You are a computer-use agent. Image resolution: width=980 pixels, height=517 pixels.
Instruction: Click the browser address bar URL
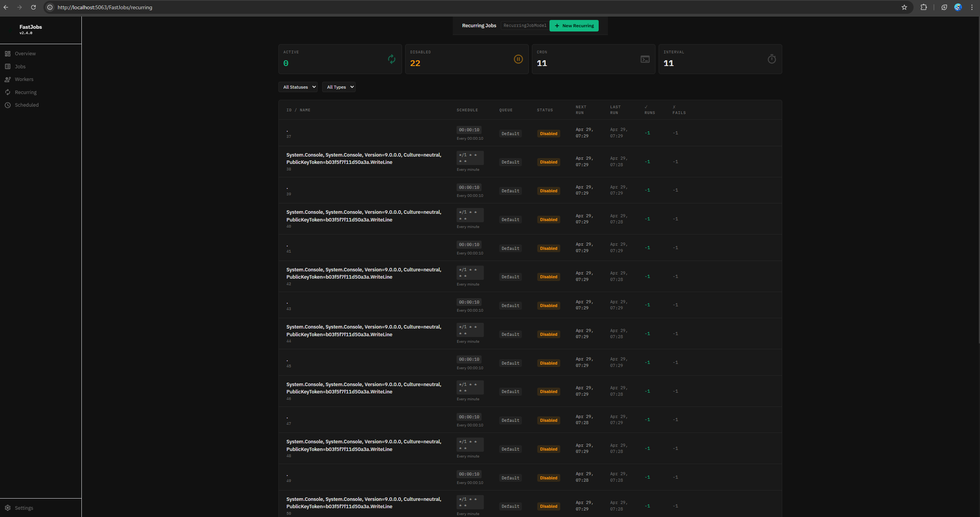click(105, 7)
